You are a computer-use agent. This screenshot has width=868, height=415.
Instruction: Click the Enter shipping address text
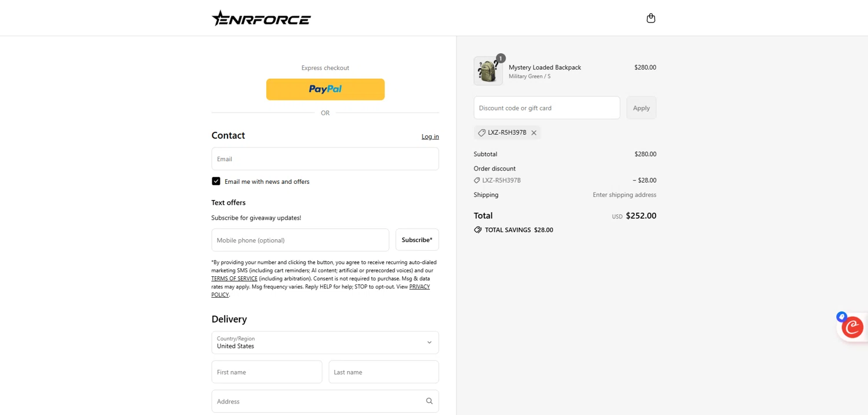(x=624, y=195)
